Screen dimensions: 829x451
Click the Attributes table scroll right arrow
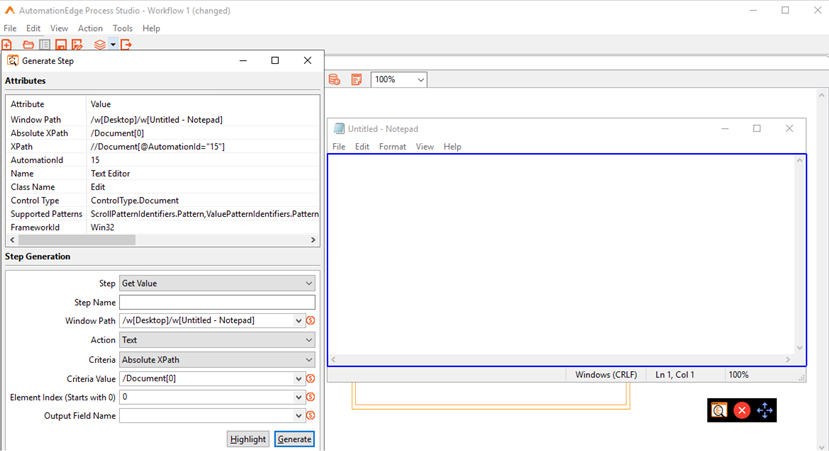(x=313, y=240)
